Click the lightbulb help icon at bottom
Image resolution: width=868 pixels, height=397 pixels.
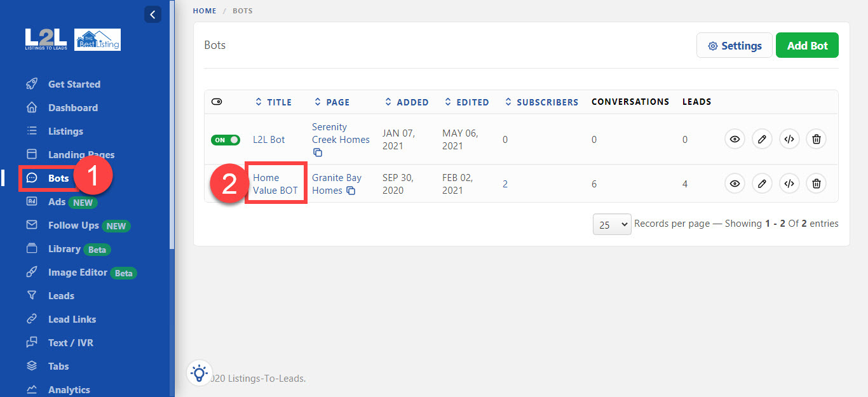[x=199, y=373]
